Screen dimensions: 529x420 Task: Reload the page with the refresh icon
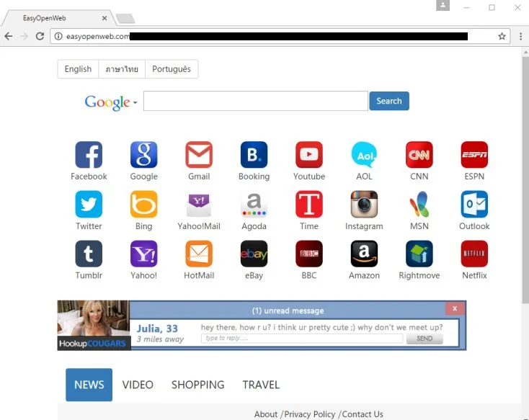tap(40, 36)
